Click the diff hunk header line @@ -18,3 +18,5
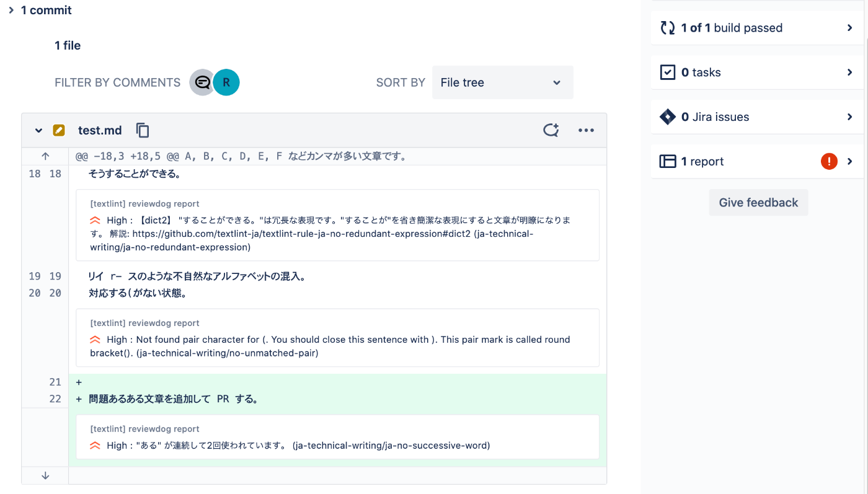The image size is (868, 494). click(x=241, y=156)
